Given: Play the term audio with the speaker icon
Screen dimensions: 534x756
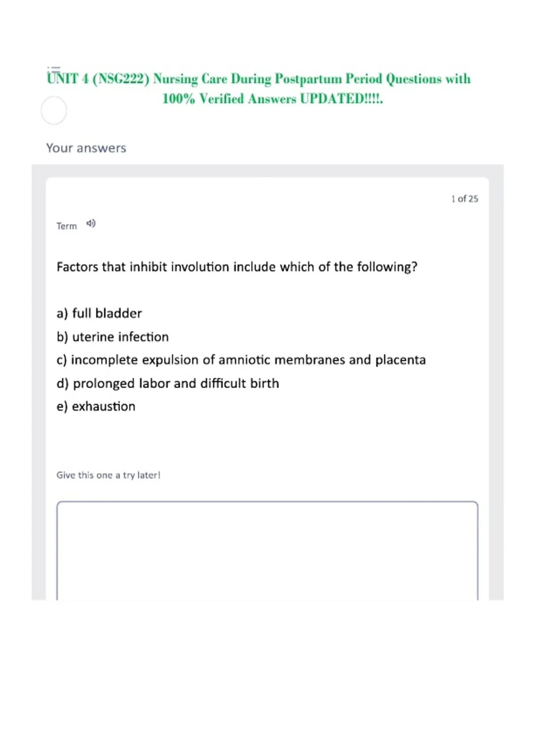Looking at the screenshot, I should pos(91,223).
